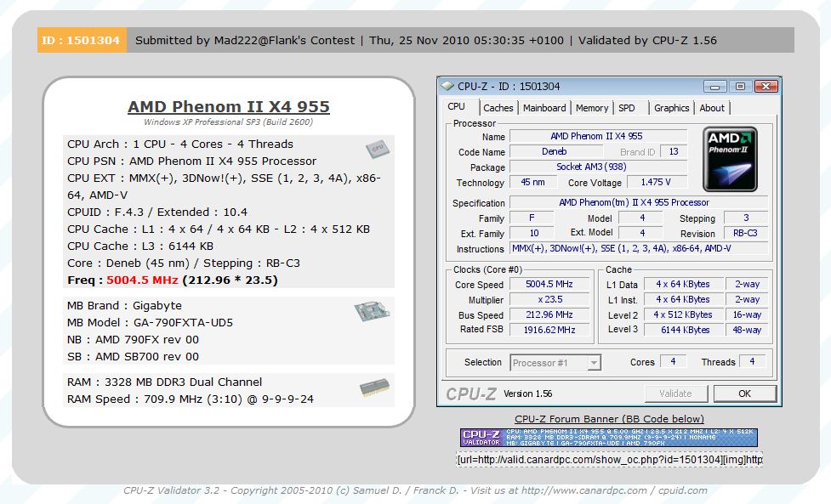
Task: Click the Core : Deneb (45 nm) stepping line
Action: point(184,263)
